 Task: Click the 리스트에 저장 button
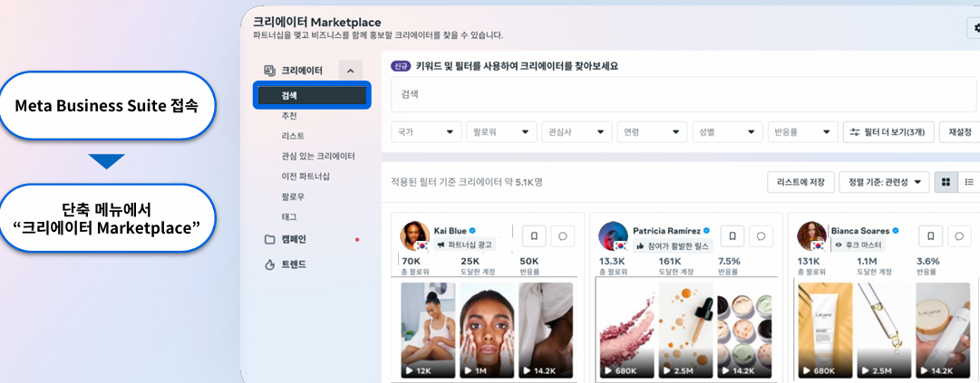pyautogui.click(x=800, y=182)
